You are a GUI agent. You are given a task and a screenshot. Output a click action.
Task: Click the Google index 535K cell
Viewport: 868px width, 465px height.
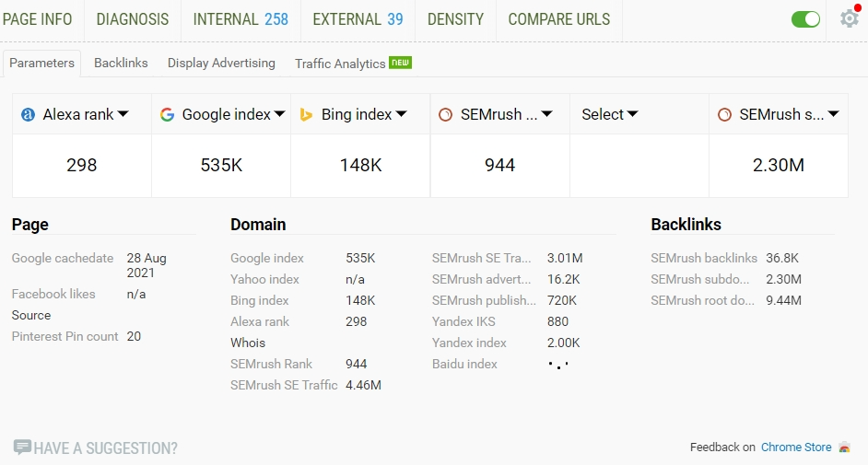pos(221,166)
